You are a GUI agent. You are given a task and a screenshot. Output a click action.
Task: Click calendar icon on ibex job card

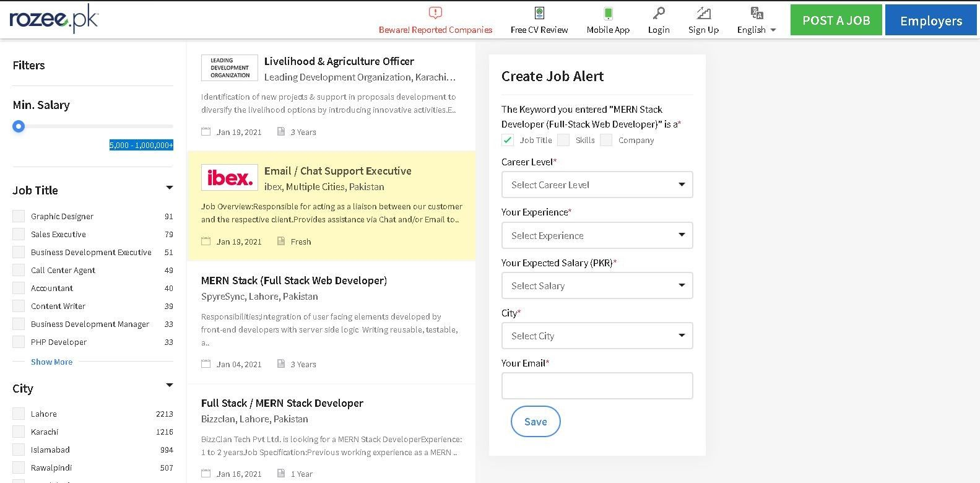206,241
